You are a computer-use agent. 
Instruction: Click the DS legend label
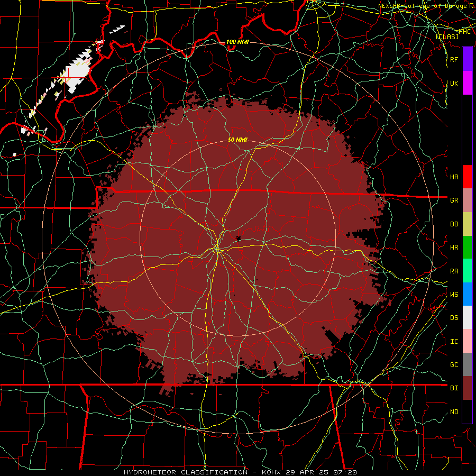click(x=454, y=318)
